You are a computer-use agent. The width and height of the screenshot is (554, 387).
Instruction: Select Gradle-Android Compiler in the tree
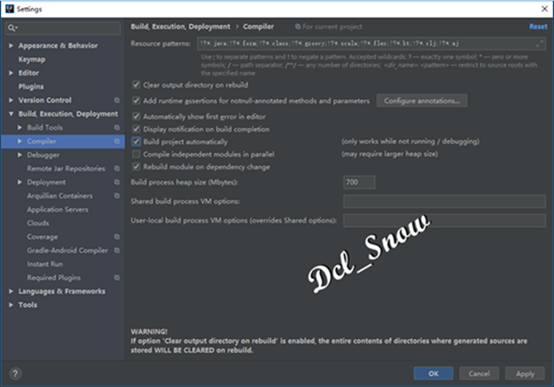click(x=67, y=251)
